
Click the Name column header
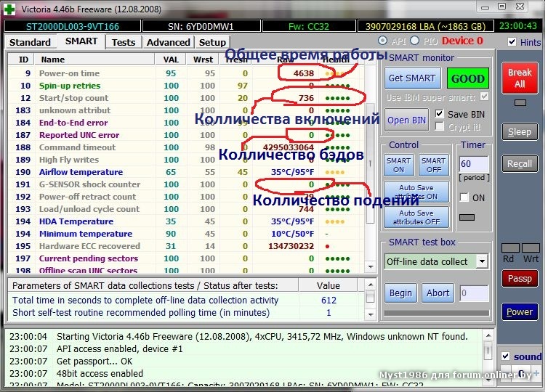pos(94,60)
